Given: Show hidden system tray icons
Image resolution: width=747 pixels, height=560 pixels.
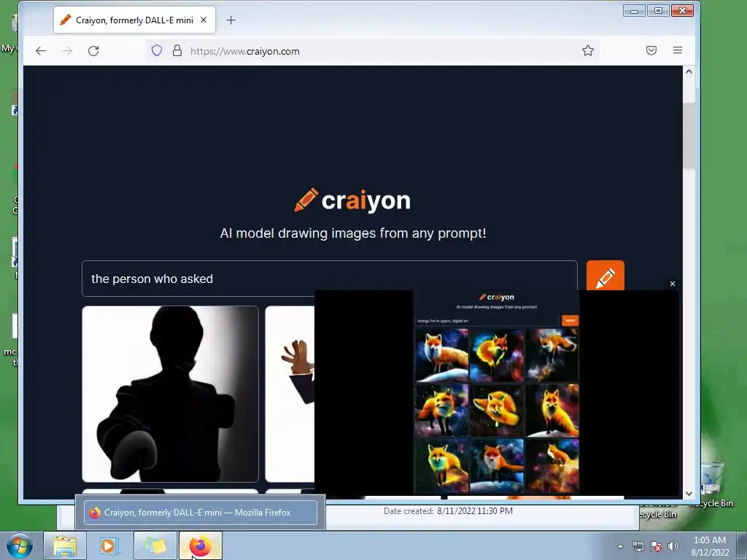Looking at the screenshot, I should 620,546.
